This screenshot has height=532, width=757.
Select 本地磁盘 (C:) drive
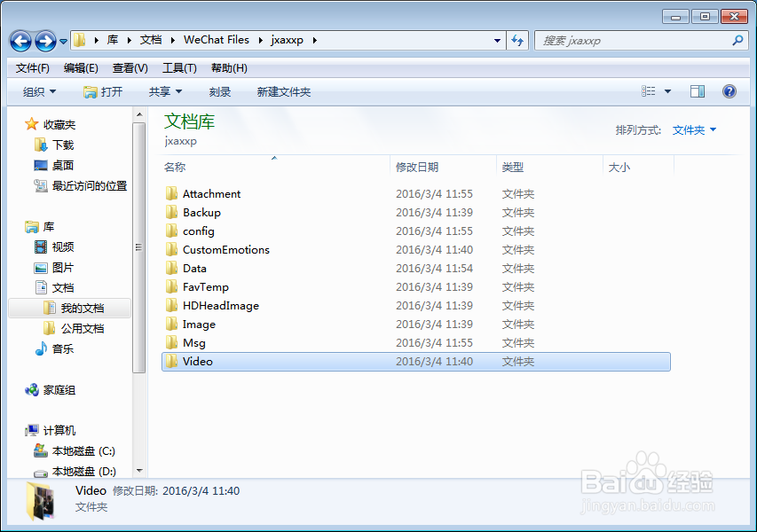[x=75, y=451]
